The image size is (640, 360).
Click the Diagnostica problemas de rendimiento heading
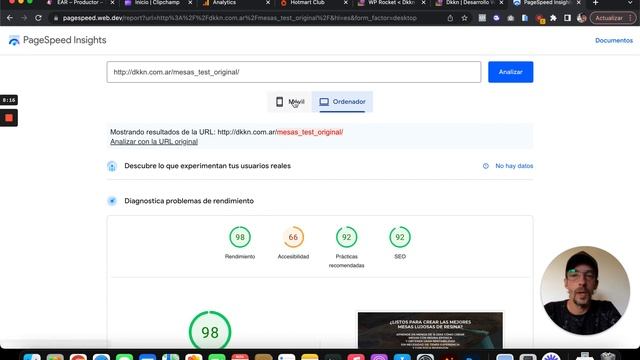point(189,201)
